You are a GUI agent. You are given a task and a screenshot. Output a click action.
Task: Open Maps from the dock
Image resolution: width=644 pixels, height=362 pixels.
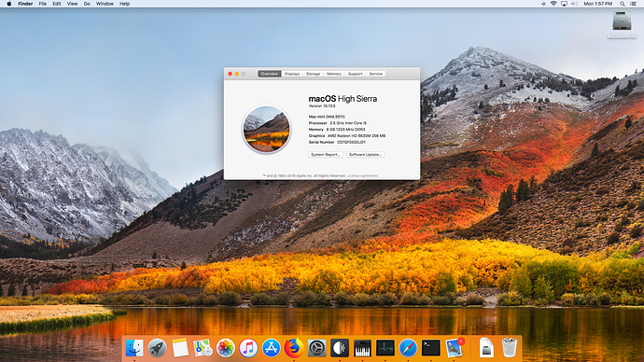pyautogui.click(x=203, y=348)
